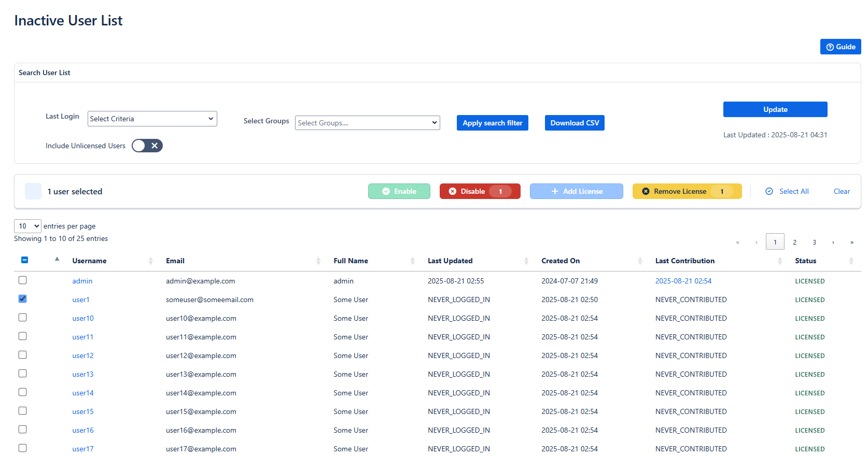Go to page 2 of results

794,242
